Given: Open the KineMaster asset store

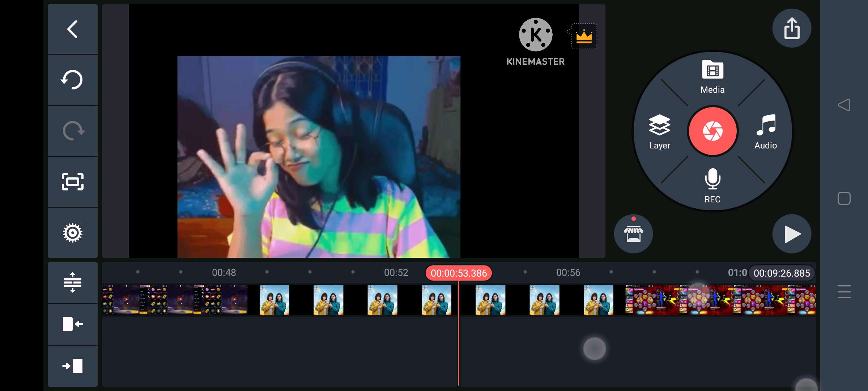Looking at the screenshot, I should coord(633,234).
